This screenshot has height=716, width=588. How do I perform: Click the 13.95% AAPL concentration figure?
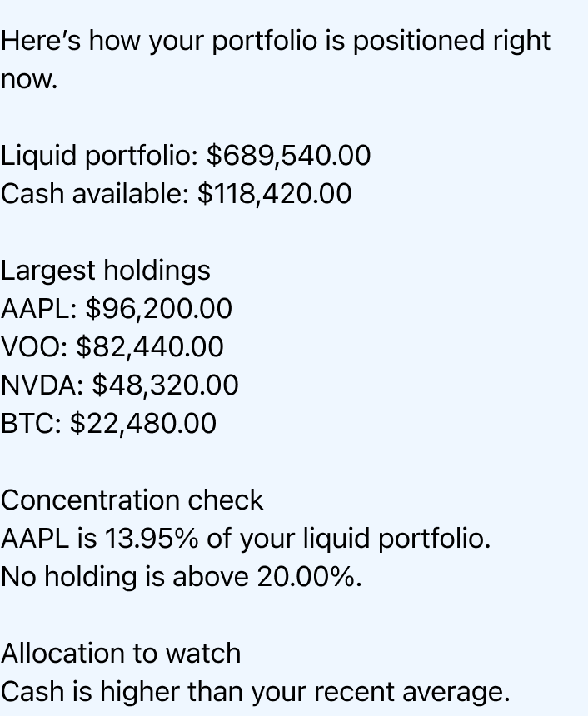pyautogui.click(x=151, y=539)
